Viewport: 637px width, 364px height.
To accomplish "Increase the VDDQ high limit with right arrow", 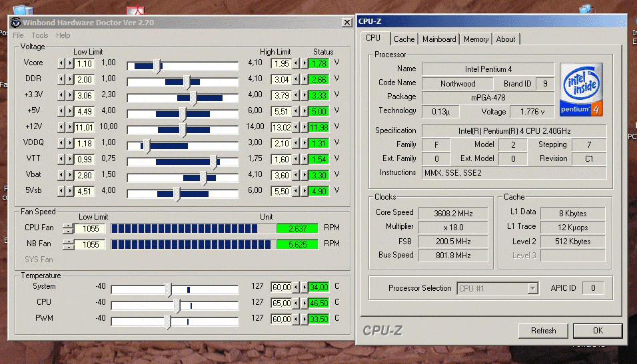I will point(305,143).
